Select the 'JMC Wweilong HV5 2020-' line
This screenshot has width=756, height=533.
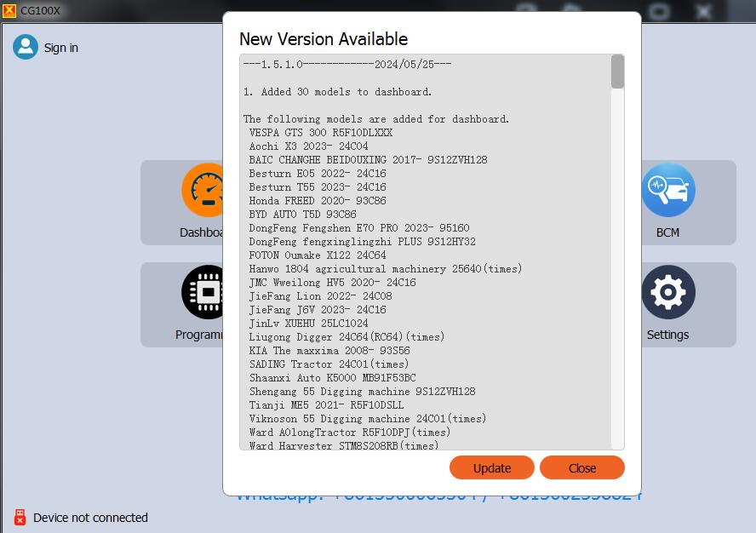(x=332, y=282)
